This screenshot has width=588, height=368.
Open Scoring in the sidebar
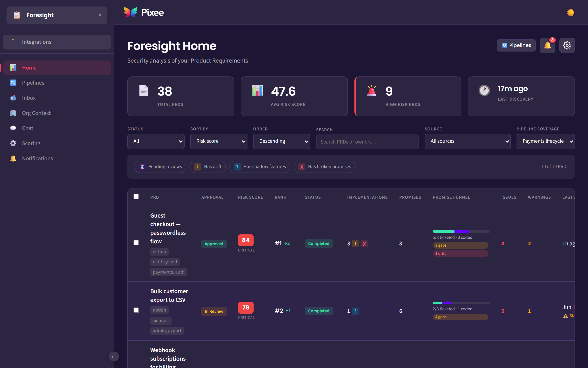(57, 143)
